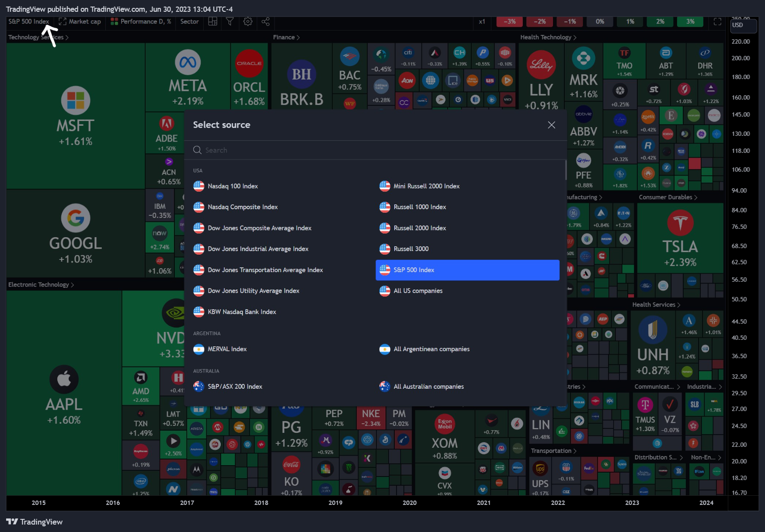Click the T-Mobile TMUS logo tile

(x=645, y=405)
